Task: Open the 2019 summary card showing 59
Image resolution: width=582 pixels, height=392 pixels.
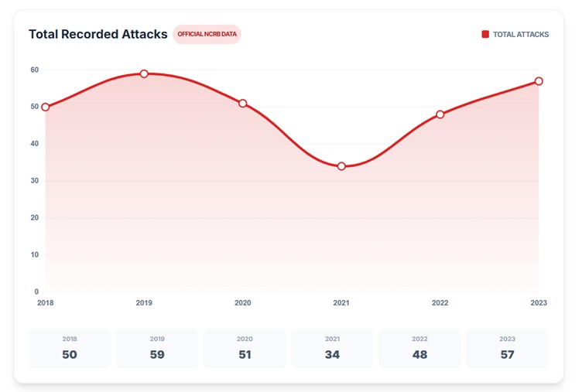Action: 157,349
